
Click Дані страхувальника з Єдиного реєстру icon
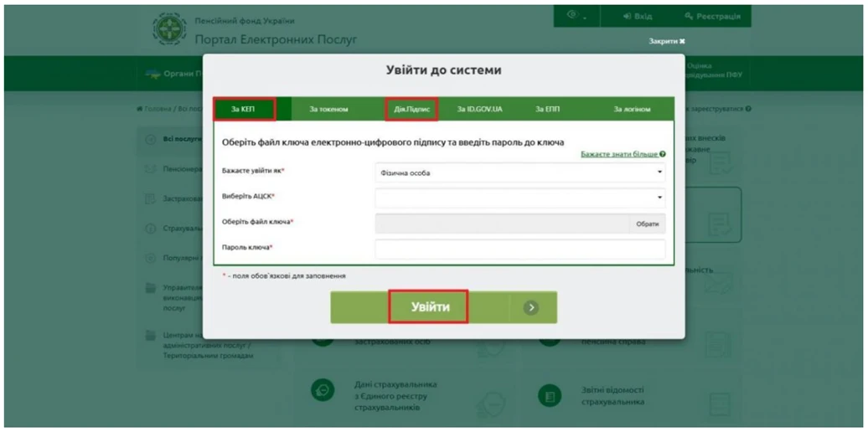[x=324, y=390]
